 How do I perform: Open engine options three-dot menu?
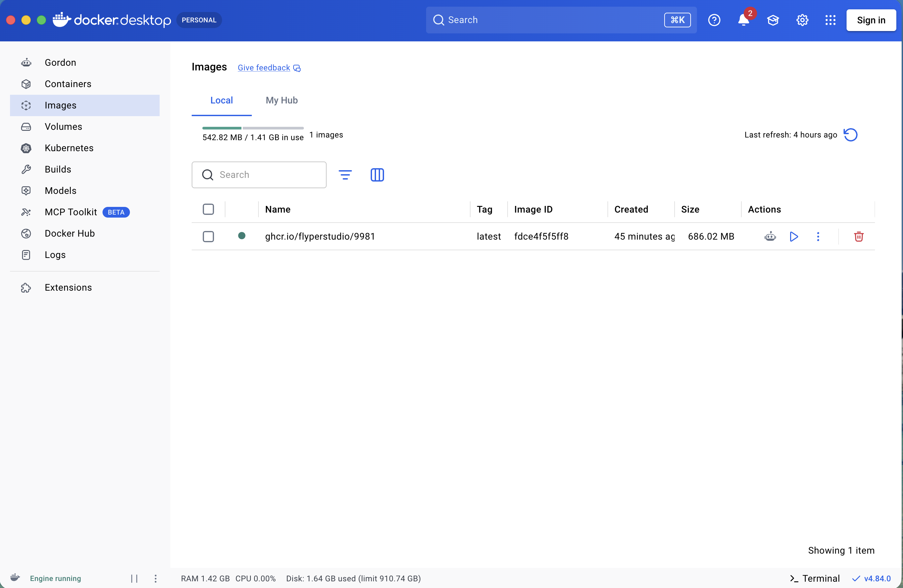click(155, 578)
